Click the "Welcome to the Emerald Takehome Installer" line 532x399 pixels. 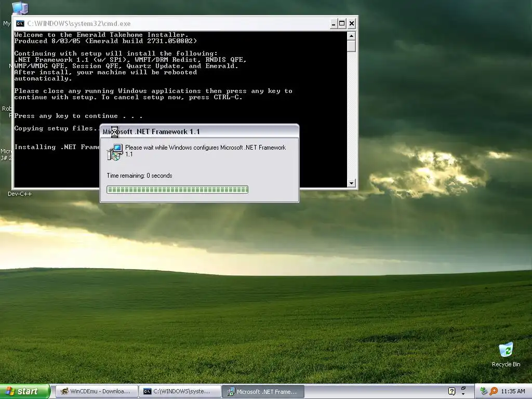(101, 35)
